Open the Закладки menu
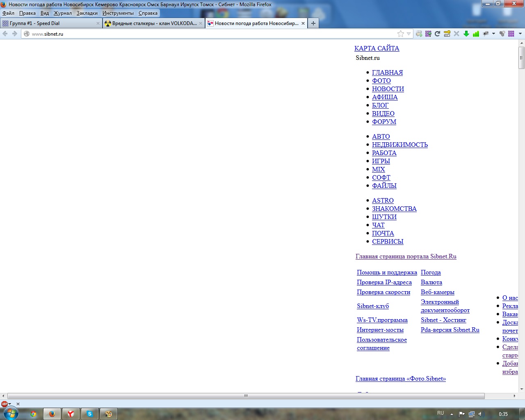 (x=87, y=13)
